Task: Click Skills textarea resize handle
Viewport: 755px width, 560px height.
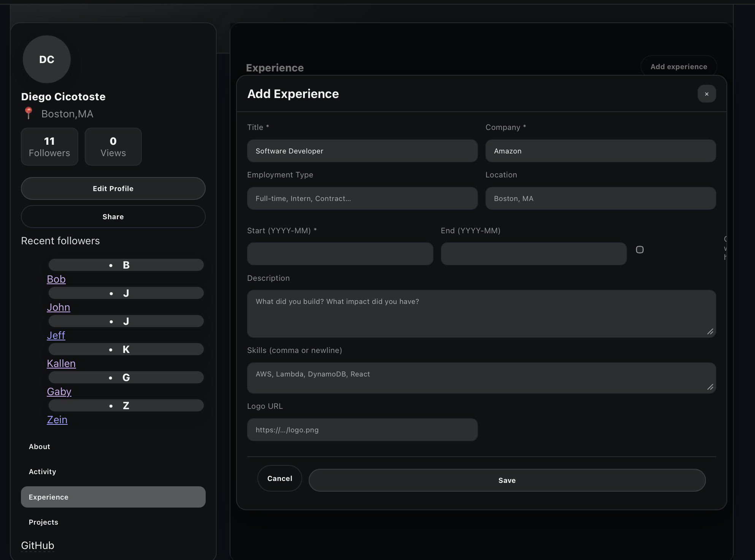Action: point(710,387)
